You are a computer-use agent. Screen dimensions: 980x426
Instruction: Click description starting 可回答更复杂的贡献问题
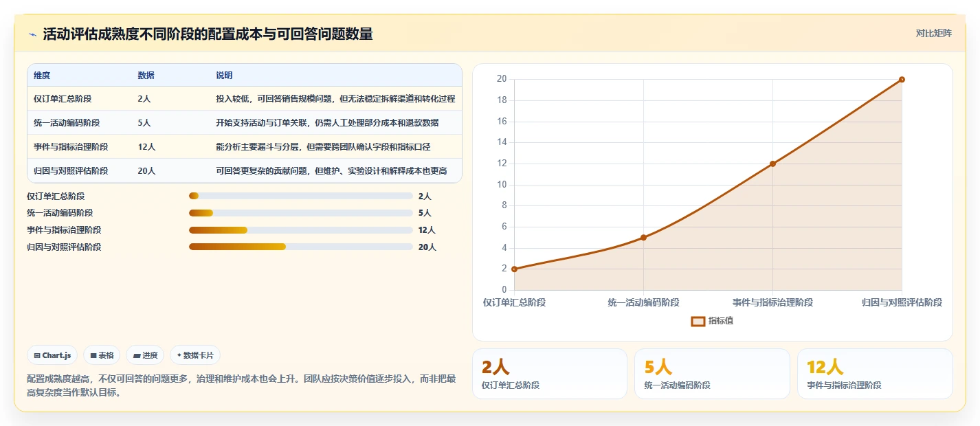(x=331, y=171)
